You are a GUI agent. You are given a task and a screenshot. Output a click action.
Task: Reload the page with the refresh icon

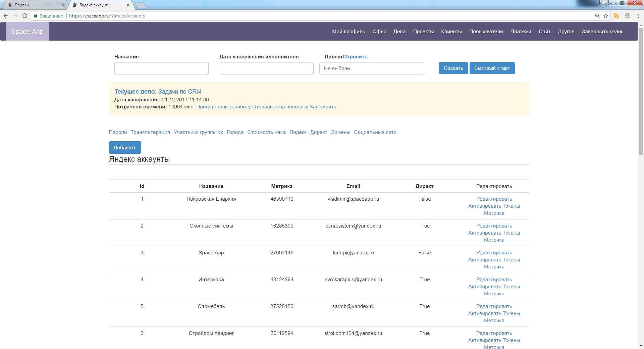(24, 16)
